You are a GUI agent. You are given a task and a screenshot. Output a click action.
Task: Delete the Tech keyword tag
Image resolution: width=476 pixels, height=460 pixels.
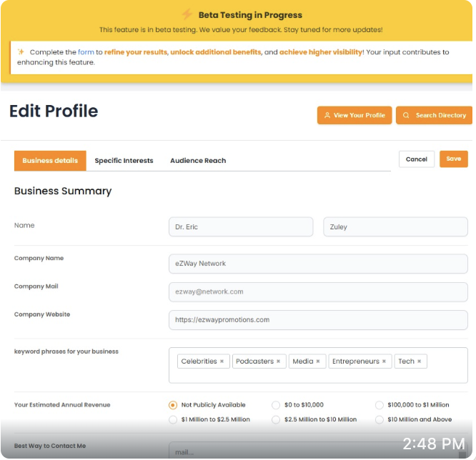point(419,361)
